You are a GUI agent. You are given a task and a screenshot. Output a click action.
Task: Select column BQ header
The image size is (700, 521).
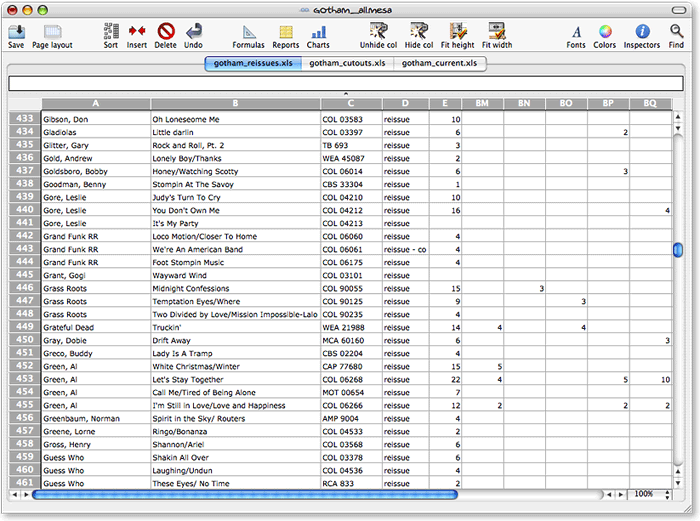pyautogui.click(x=650, y=104)
